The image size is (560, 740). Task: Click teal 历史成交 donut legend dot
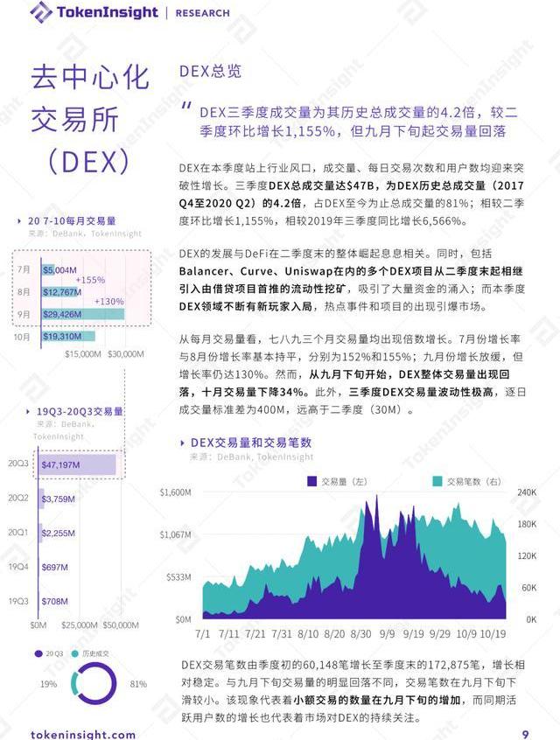click(x=74, y=653)
